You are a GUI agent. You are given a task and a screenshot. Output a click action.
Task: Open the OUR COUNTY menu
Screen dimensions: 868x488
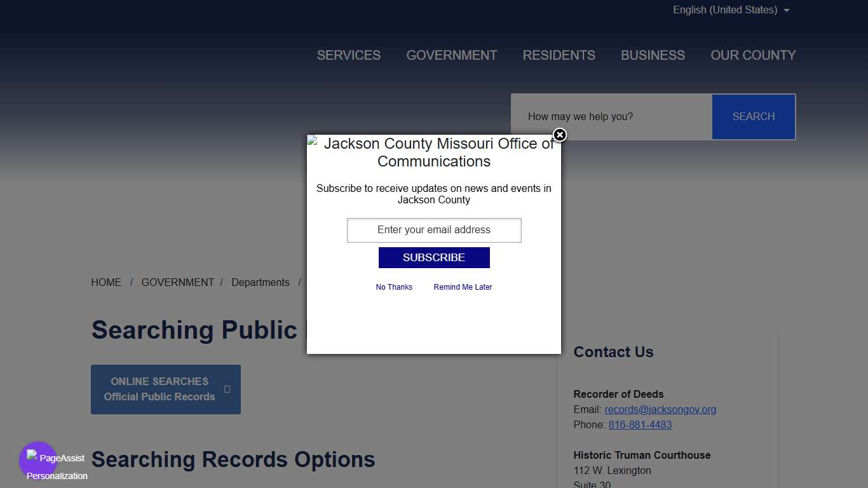753,55
